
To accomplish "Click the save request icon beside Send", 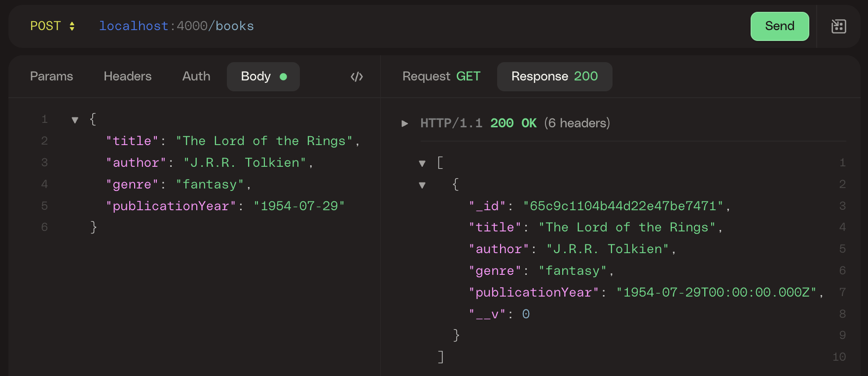I will pos(838,26).
